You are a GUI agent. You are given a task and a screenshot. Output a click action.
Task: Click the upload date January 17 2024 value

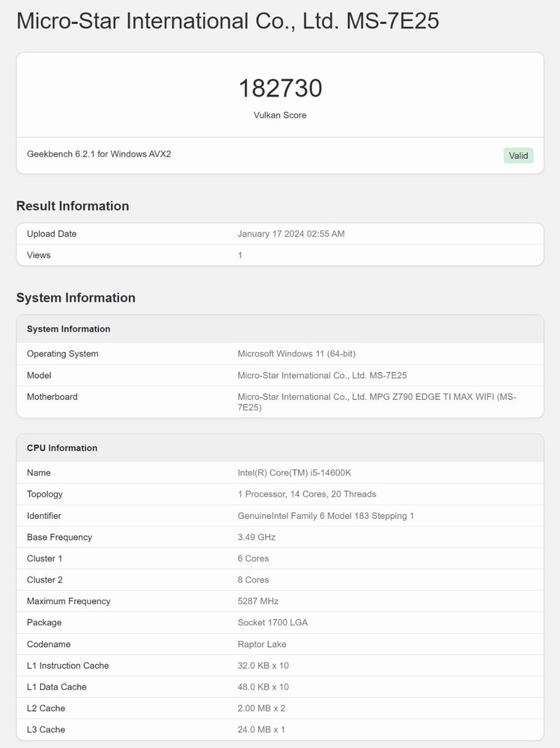pos(291,234)
